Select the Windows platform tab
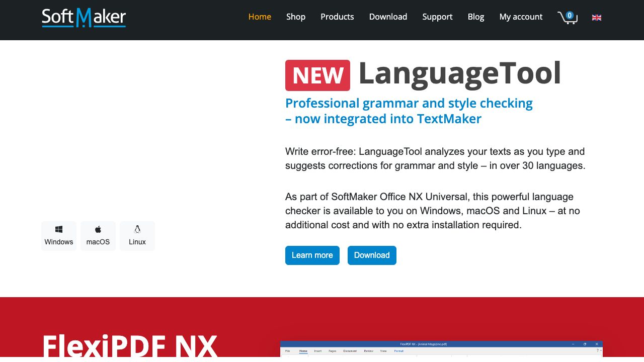Screen dimensions: 644x362 pos(59,236)
